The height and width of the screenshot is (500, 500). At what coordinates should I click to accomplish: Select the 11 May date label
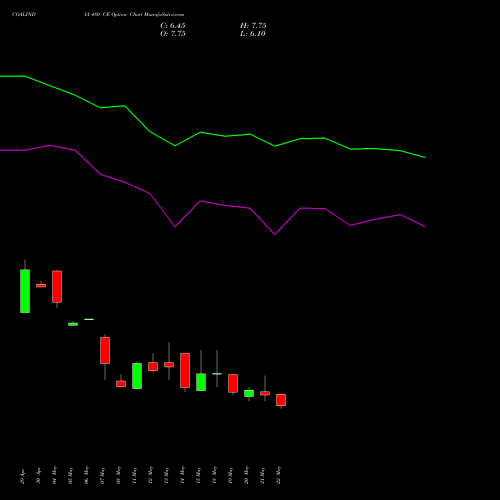click(x=135, y=475)
